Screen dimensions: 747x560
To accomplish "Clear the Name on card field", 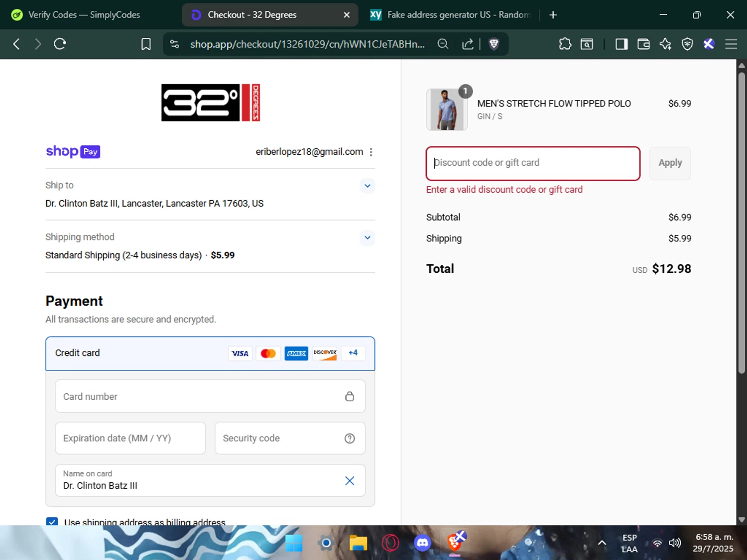I will pyautogui.click(x=350, y=480).
